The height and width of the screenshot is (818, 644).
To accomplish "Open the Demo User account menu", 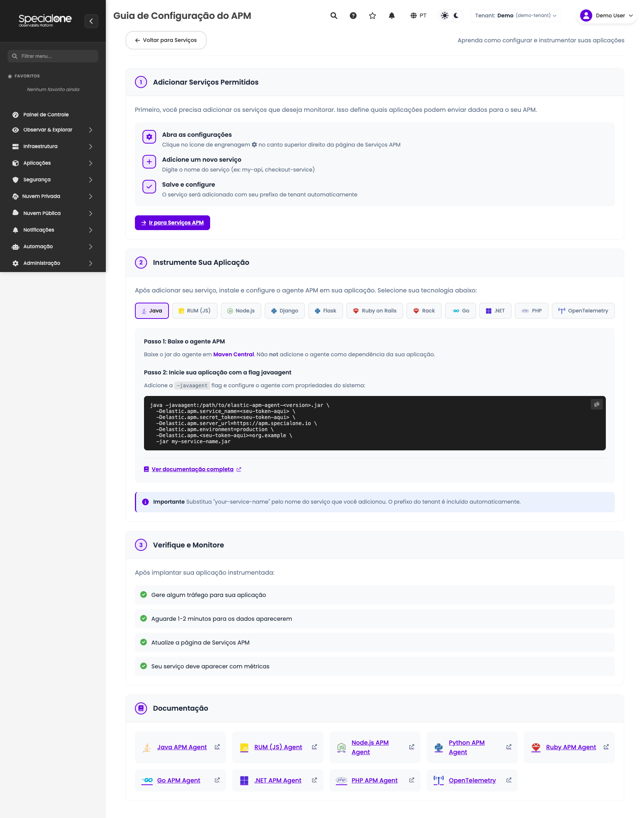I will point(606,15).
